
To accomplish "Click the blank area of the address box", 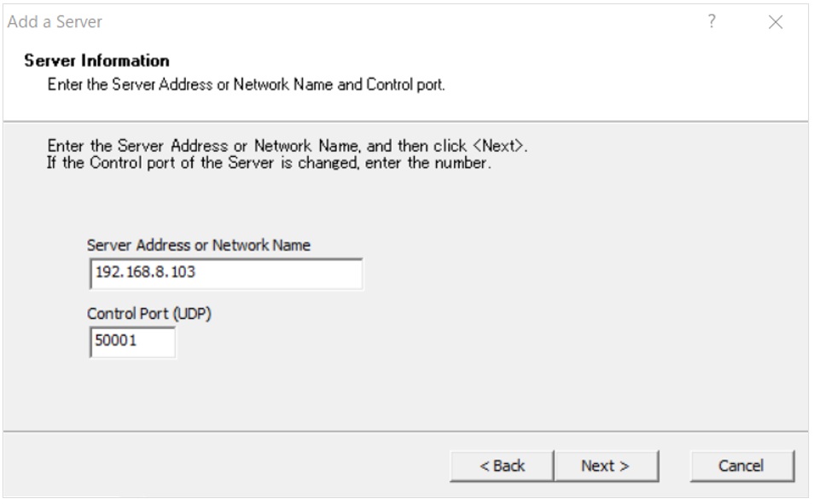I will coord(281,274).
